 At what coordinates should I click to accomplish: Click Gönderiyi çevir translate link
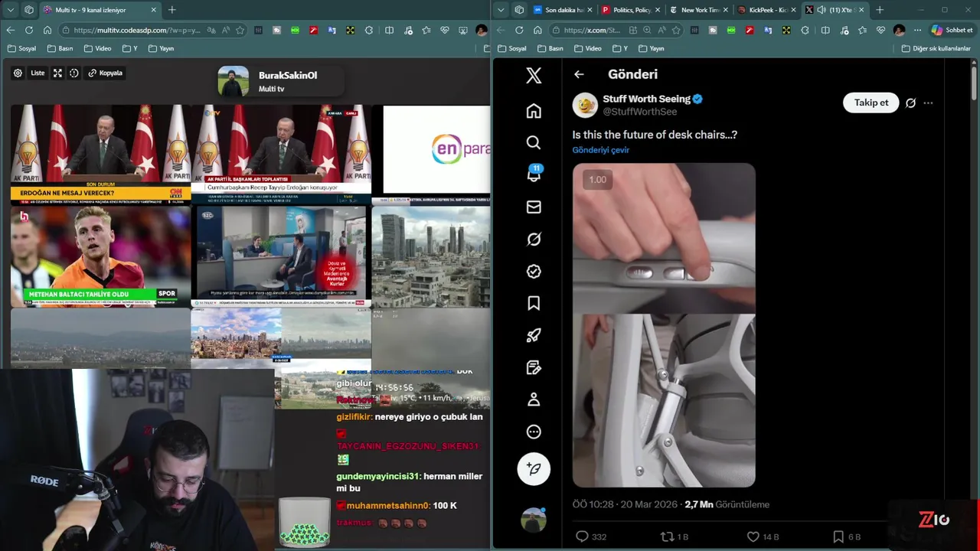[601, 150]
